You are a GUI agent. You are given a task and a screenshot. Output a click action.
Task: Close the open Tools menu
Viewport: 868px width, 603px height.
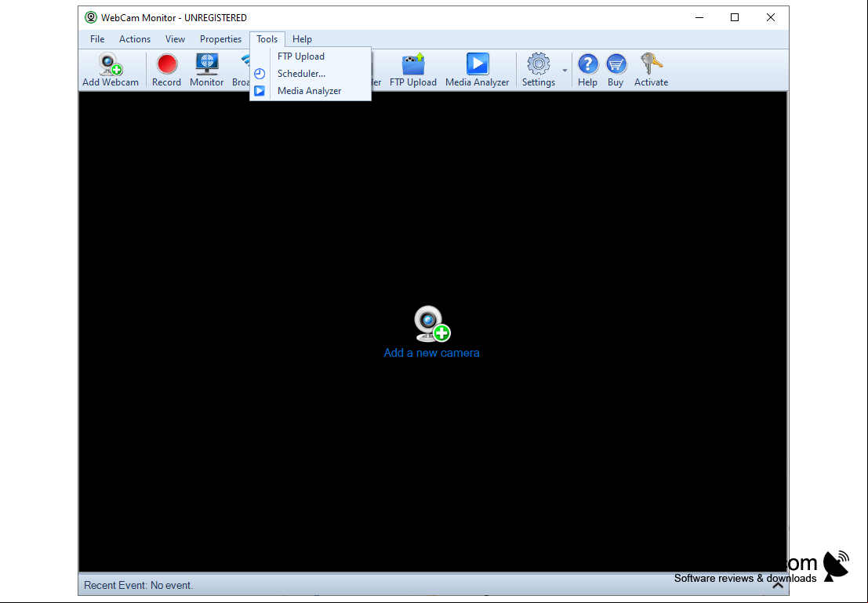(267, 39)
